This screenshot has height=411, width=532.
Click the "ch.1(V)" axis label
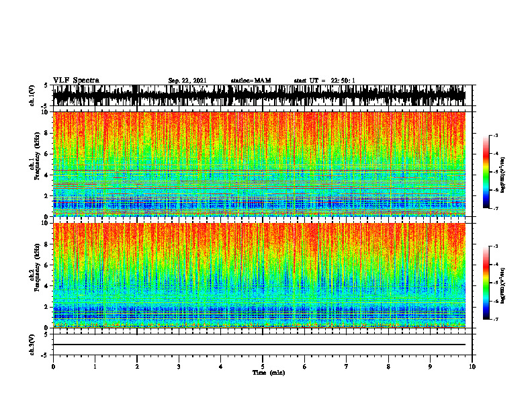(32, 95)
